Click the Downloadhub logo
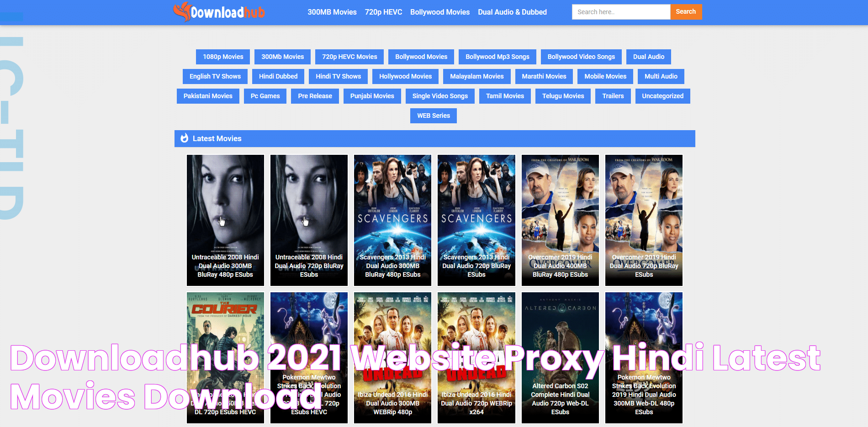The height and width of the screenshot is (427, 868). pos(219,12)
